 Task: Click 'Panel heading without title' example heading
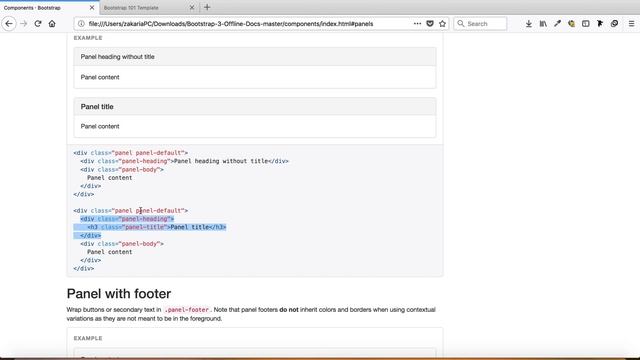pos(118,57)
